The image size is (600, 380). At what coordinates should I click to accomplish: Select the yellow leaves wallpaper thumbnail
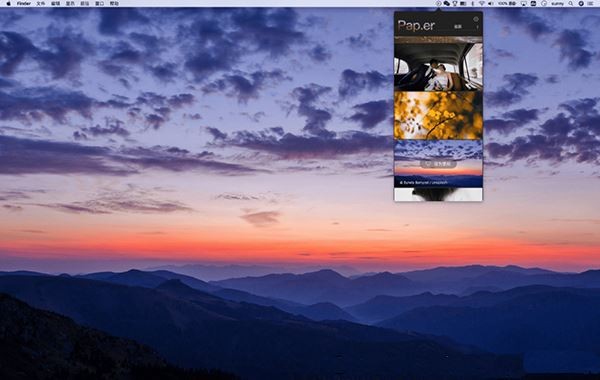click(x=439, y=115)
